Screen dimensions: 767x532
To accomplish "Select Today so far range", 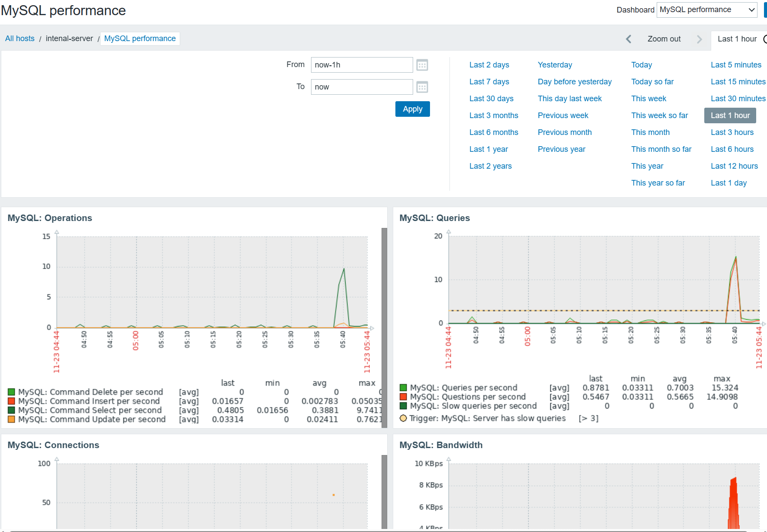I will [652, 82].
